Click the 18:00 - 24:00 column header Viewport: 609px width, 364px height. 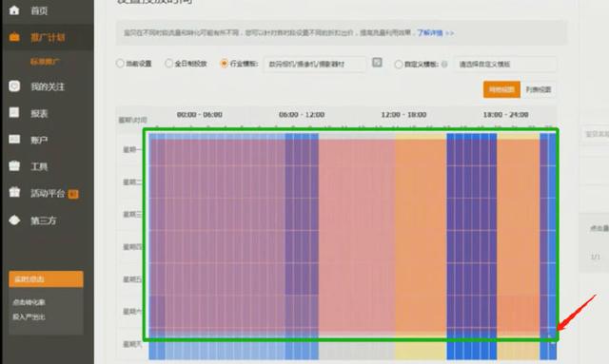click(x=505, y=115)
